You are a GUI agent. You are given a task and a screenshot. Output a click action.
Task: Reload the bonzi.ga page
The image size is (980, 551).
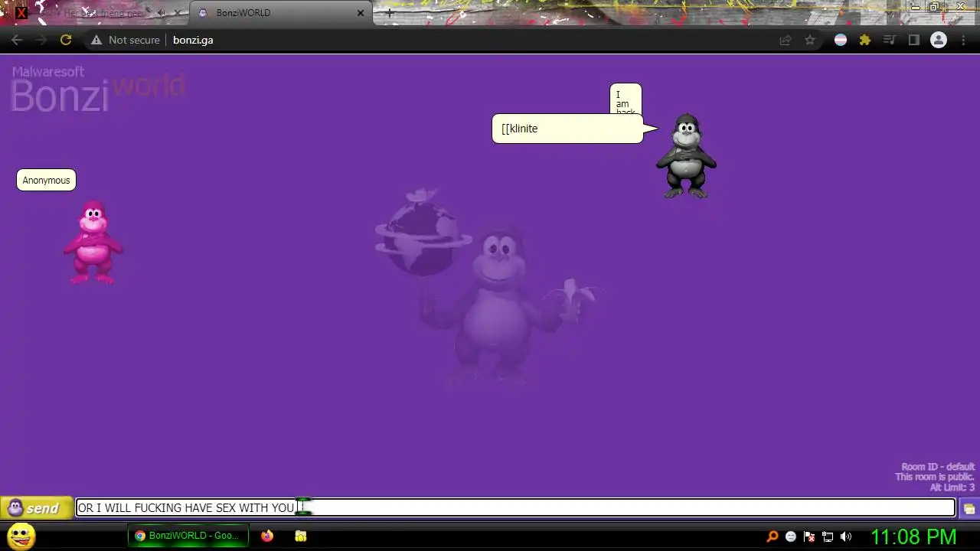point(66,40)
